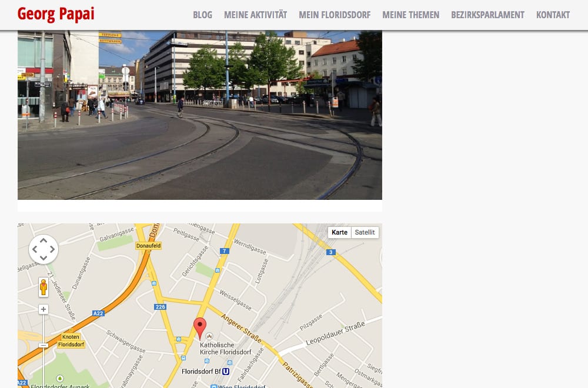Go to the Bezirksparlament page
This screenshot has height=388, width=588.
pyautogui.click(x=487, y=15)
